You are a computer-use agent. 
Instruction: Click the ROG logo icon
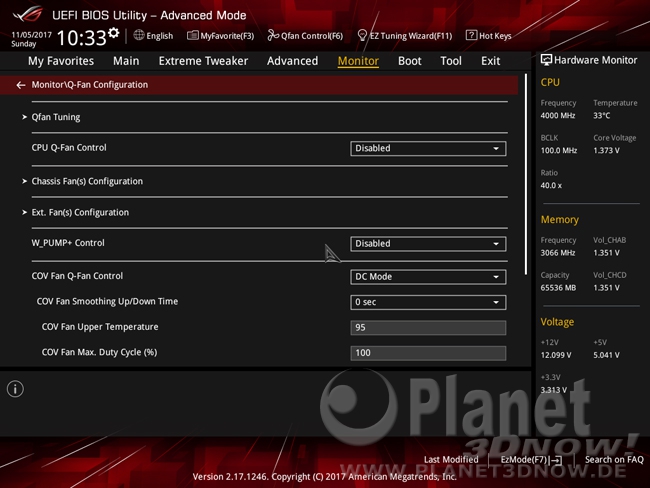(x=27, y=14)
